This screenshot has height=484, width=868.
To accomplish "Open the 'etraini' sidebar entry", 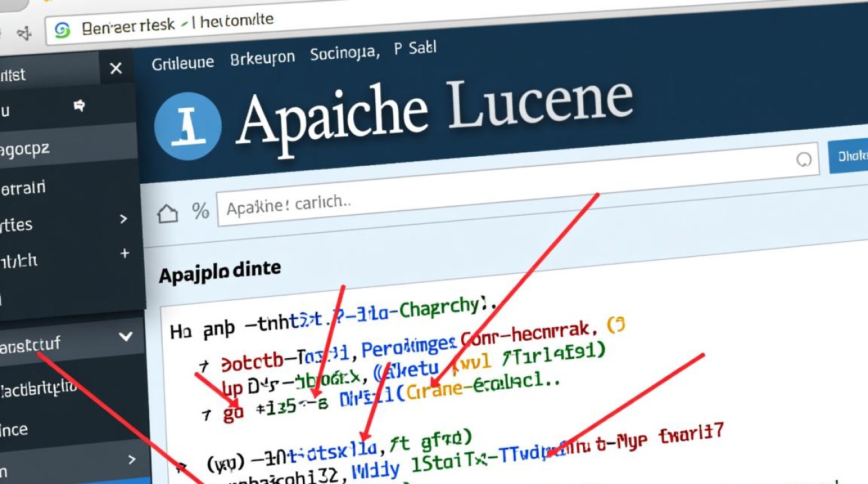I will point(23,188).
